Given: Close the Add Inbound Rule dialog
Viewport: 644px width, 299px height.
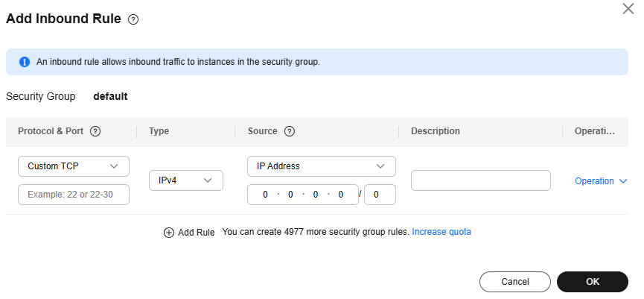Looking at the screenshot, I should coord(628,9).
